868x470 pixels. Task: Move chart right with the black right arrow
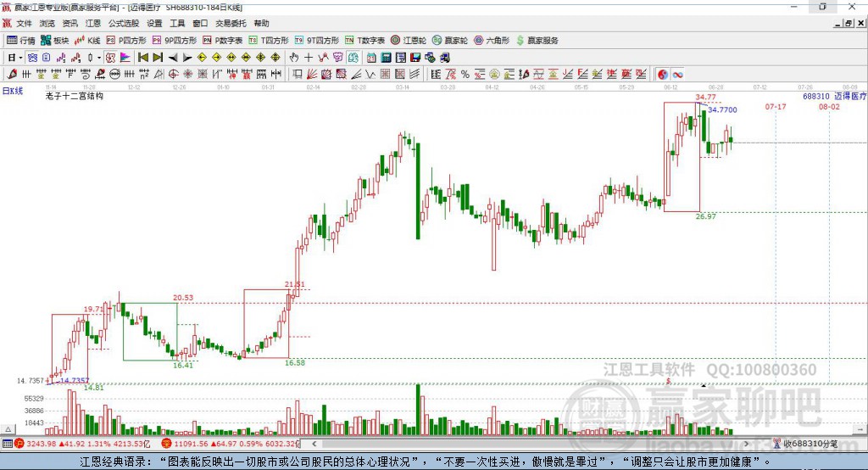point(187,58)
